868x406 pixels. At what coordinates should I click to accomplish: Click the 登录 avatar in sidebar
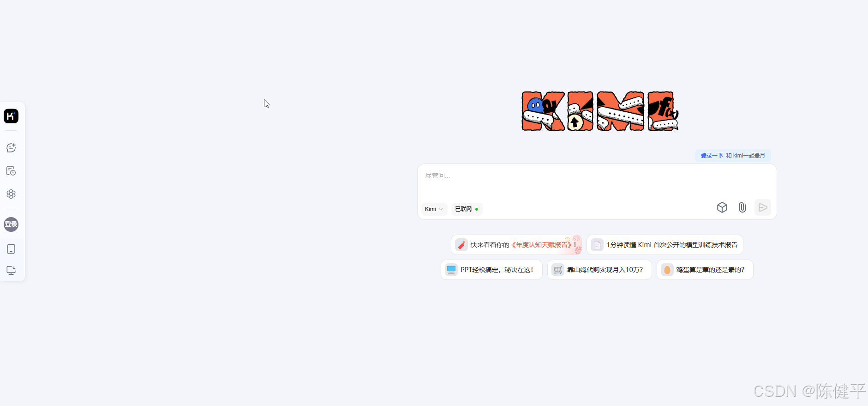coord(11,224)
